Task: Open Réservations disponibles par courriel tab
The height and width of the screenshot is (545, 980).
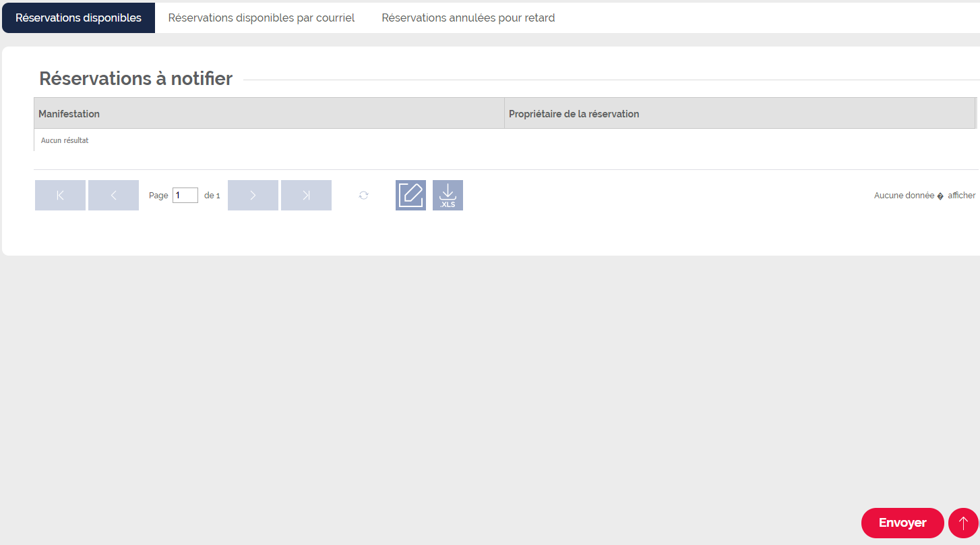Action: click(x=262, y=18)
